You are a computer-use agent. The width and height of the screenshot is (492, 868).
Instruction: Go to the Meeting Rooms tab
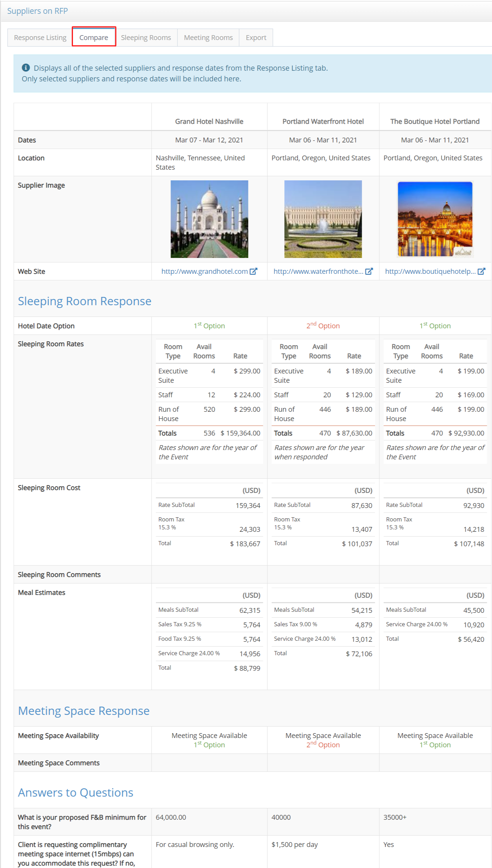[x=208, y=38]
